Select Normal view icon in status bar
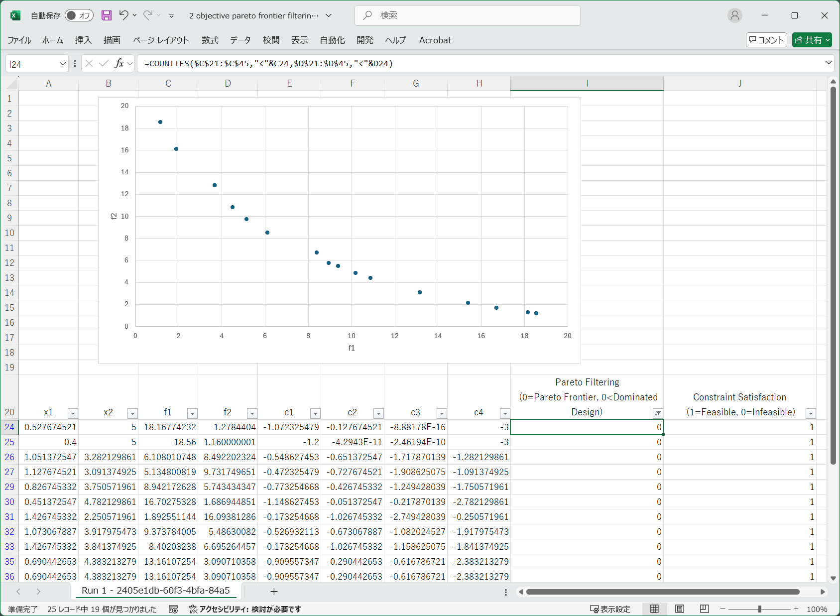The width and height of the screenshot is (840, 616). point(654,609)
